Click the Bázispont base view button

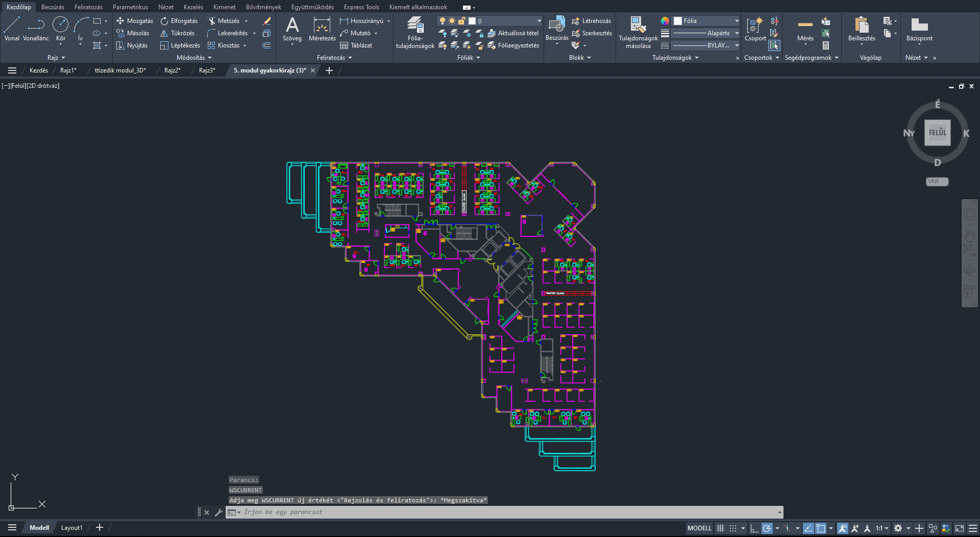coord(919,29)
